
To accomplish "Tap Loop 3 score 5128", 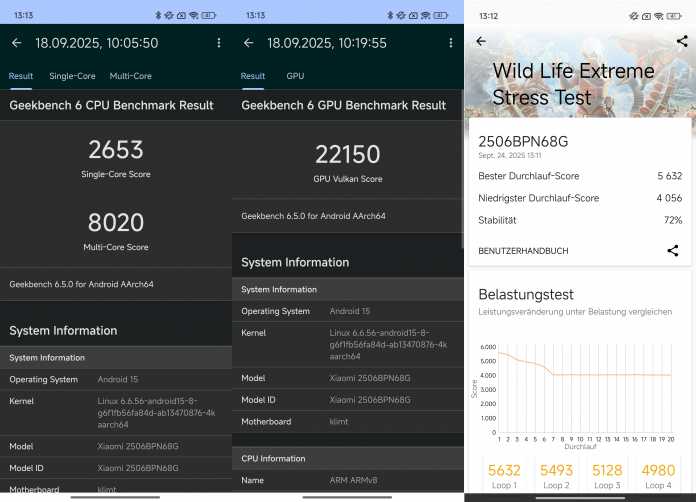I will coord(607,470).
